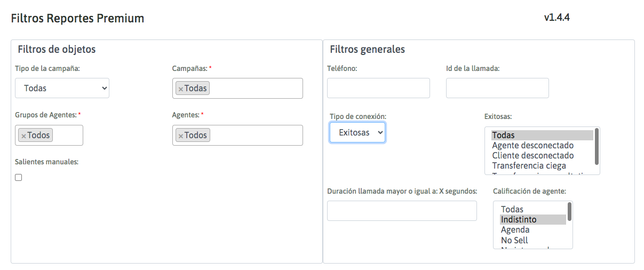Open the Tipo de la campaña dropdown
This screenshot has width=644, height=270.
pyautogui.click(x=62, y=88)
